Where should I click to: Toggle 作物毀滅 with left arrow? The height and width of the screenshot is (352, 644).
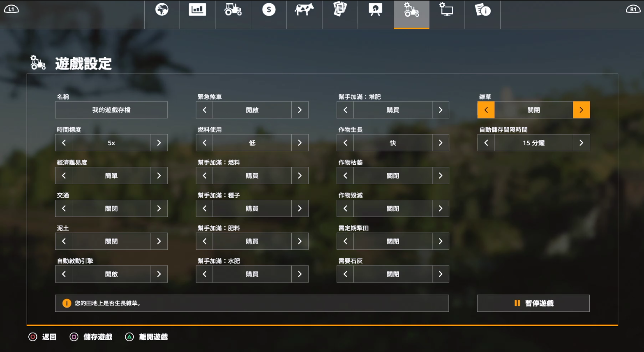[x=345, y=208]
